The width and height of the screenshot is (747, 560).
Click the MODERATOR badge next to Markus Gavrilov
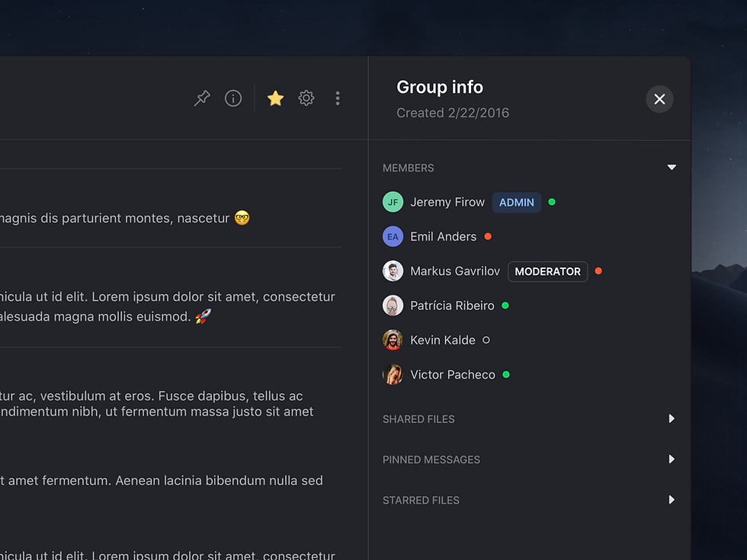tap(548, 271)
